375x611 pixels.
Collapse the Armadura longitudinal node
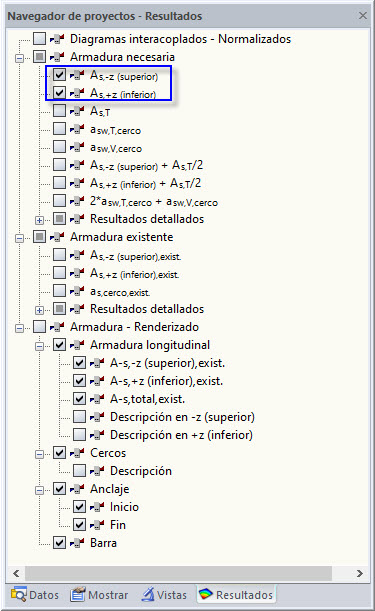[39, 346]
